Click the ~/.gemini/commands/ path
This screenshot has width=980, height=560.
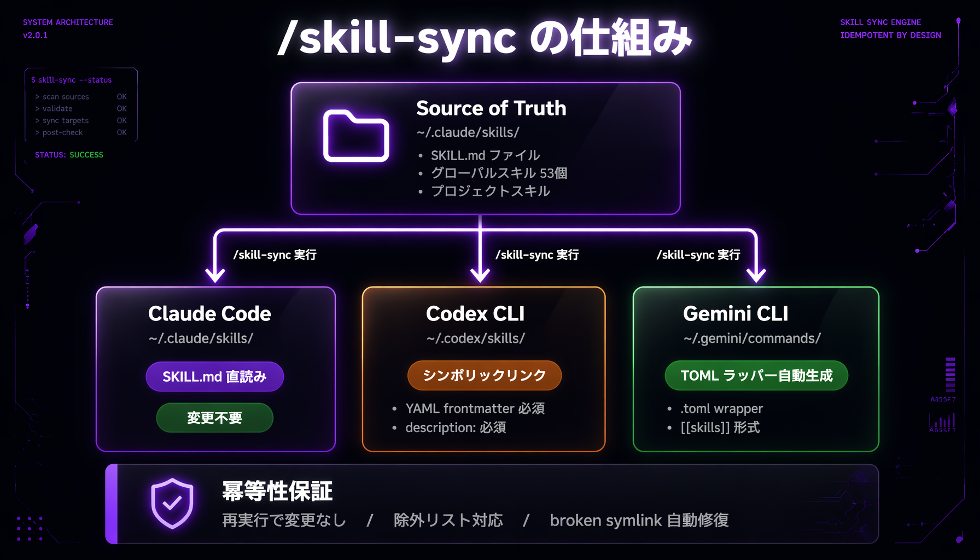[x=752, y=339]
